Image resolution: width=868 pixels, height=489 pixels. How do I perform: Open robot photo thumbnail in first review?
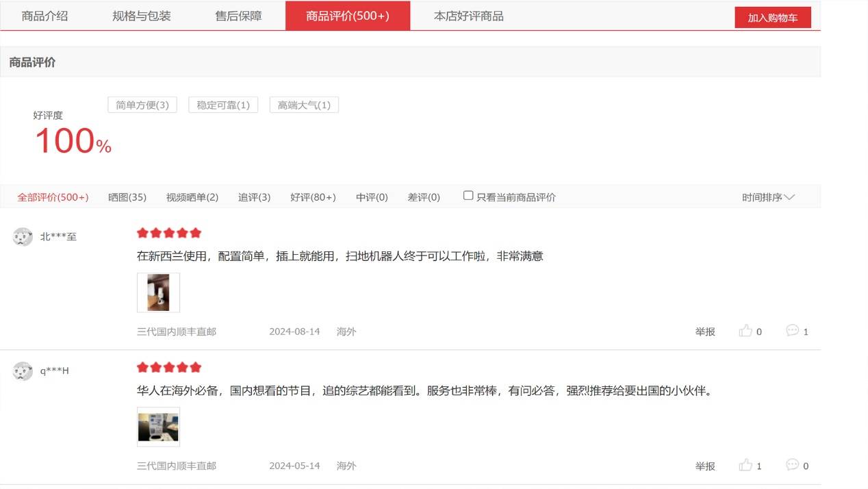point(158,292)
